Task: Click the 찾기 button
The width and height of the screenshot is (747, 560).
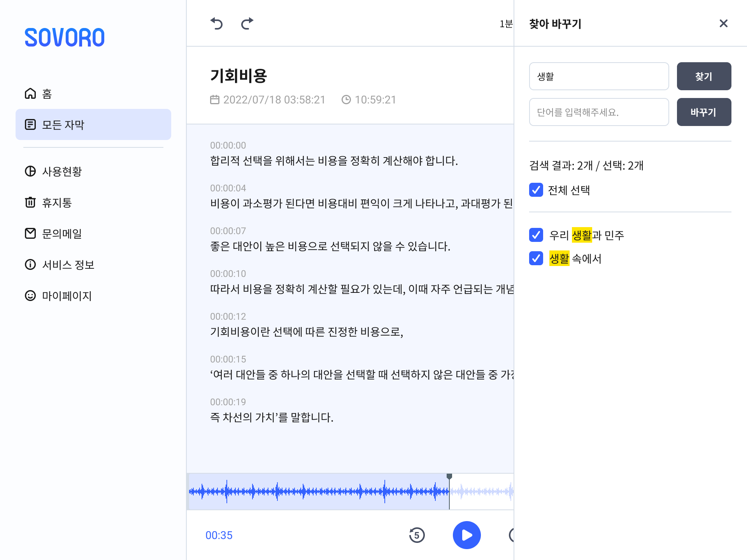Action: coord(703,76)
